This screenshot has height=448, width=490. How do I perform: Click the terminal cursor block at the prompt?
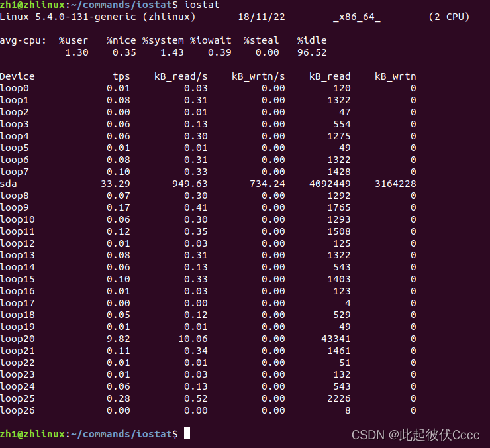pyautogui.click(x=187, y=433)
